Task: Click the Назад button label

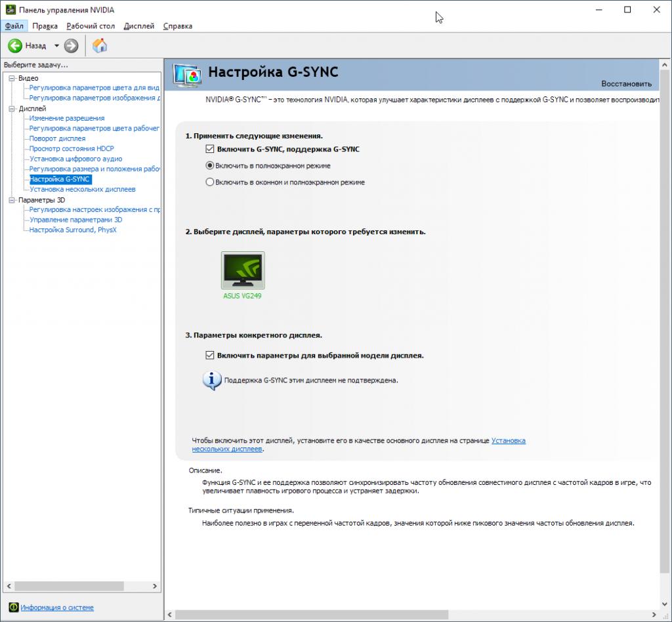Action: click(35, 45)
